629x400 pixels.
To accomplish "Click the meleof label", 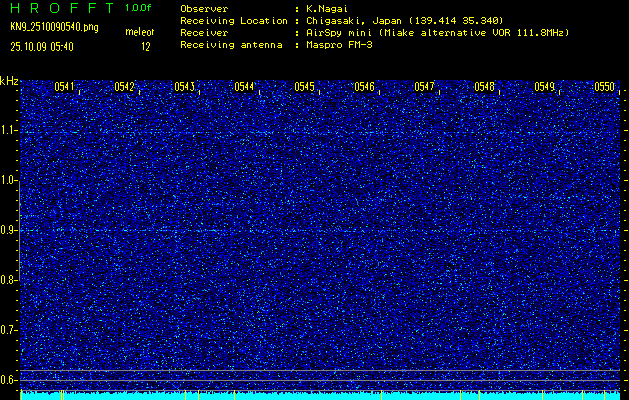I will (139, 33).
